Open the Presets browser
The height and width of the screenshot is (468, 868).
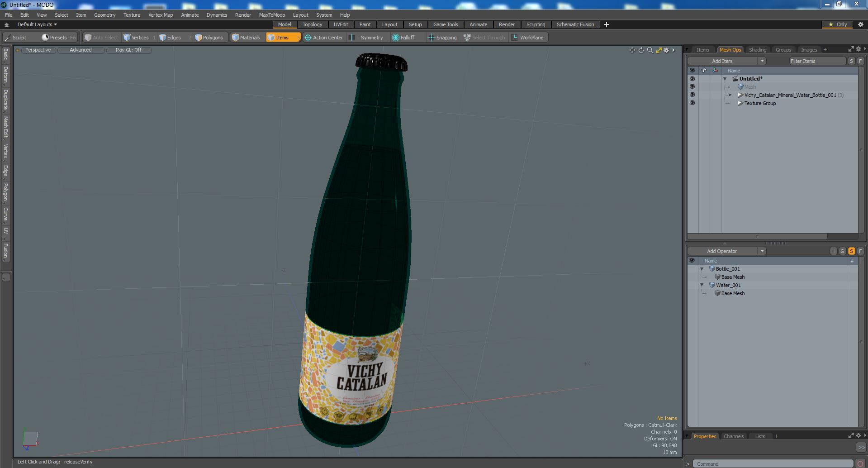(x=58, y=38)
